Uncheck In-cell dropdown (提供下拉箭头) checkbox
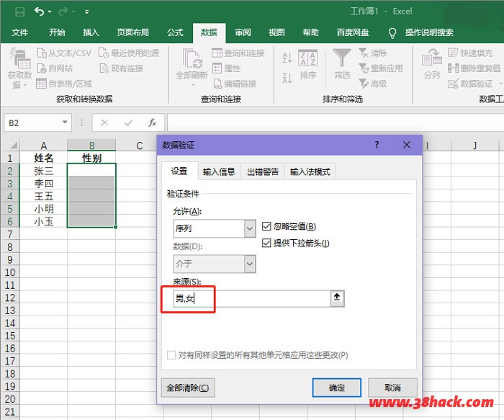Image resolution: width=504 pixels, height=420 pixels. [268, 243]
